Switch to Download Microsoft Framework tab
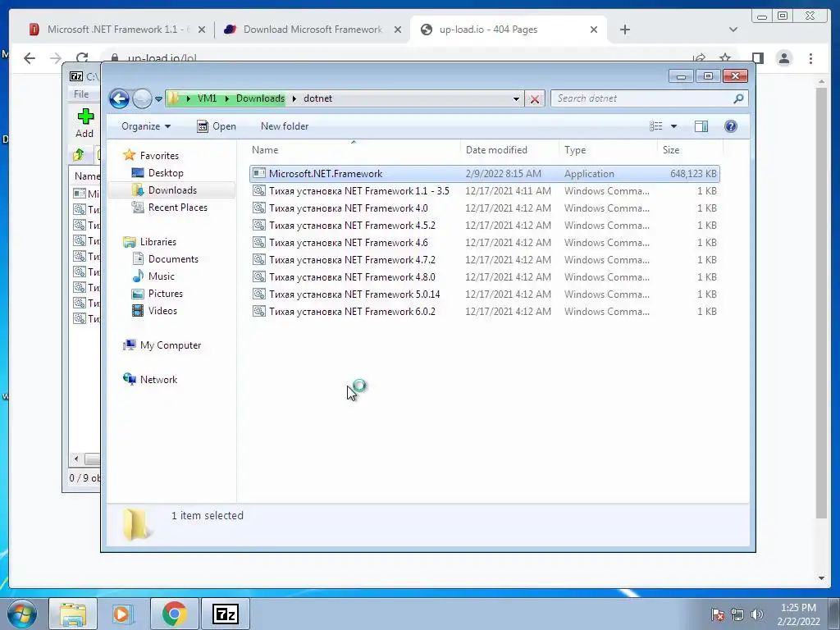Screen dimensions: 840x630 click(313, 30)
